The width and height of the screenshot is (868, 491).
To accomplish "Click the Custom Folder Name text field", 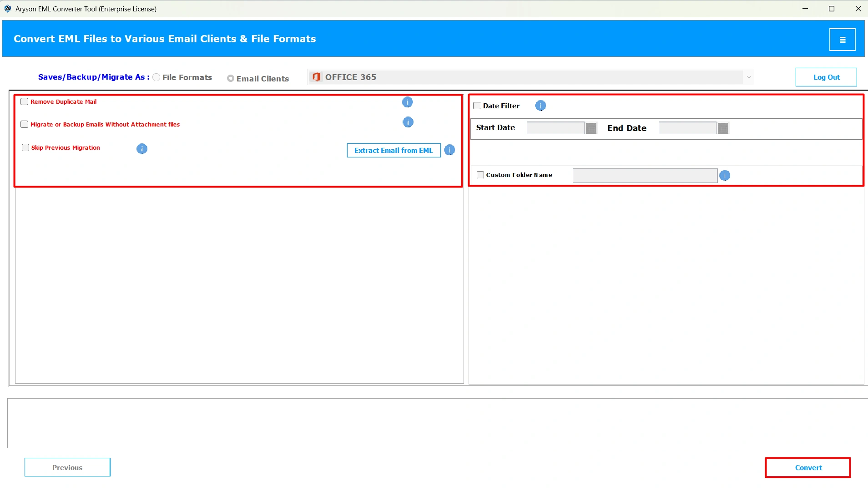I will coord(645,176).
